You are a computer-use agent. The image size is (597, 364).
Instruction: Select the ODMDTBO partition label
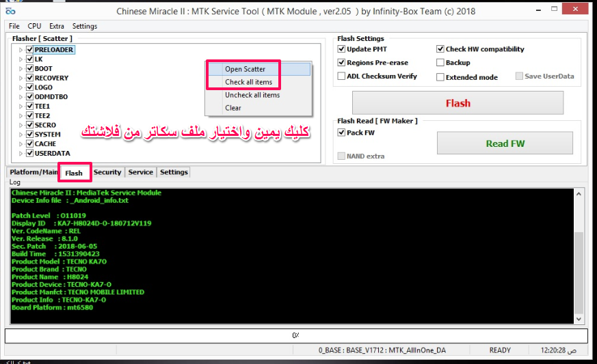tap(51, 97)
